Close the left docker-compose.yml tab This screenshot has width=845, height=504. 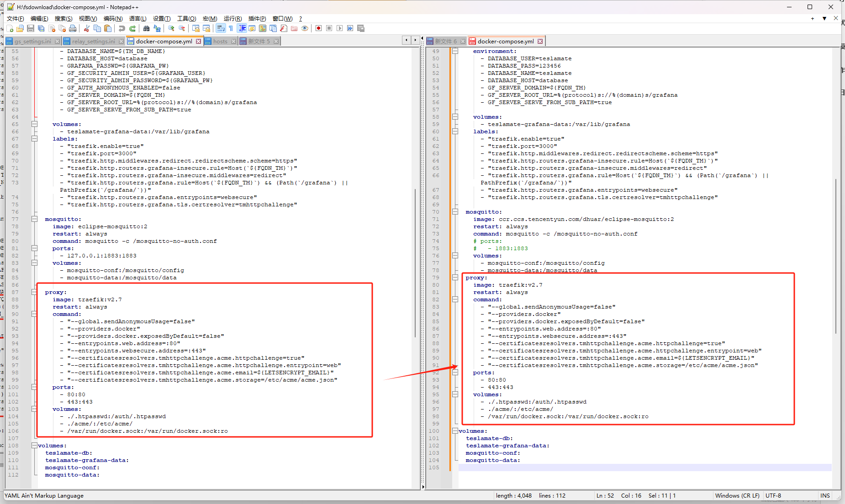point(199,41)
